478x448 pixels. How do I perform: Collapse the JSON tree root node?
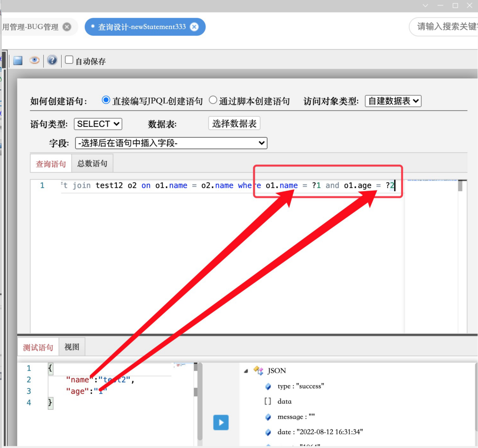(246, 371)
